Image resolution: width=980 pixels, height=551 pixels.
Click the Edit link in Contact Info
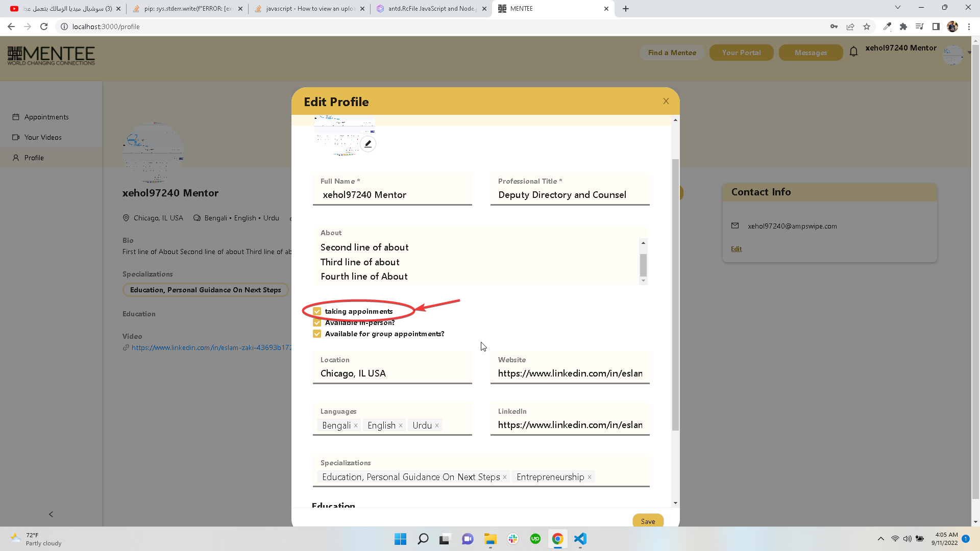[737, 248]
